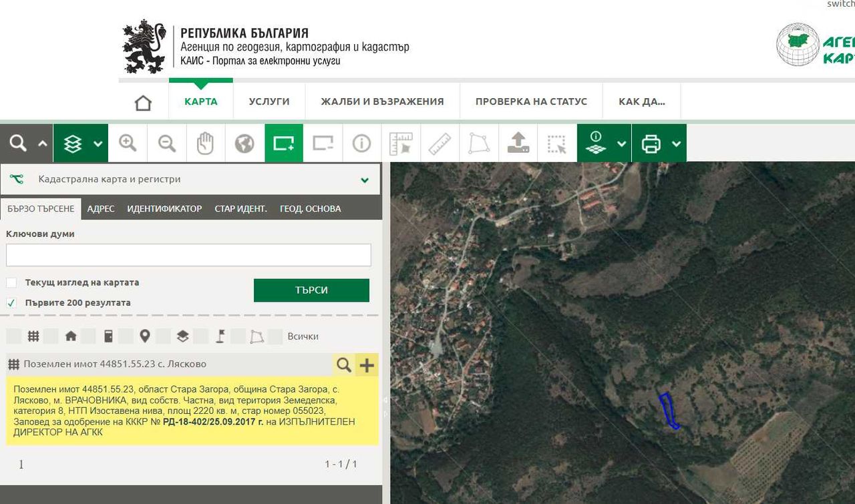Screen dimensions: 855x504
Task: Zoom to parcel 44851.55.23 using magnifier icon
Action: (344, 364)
